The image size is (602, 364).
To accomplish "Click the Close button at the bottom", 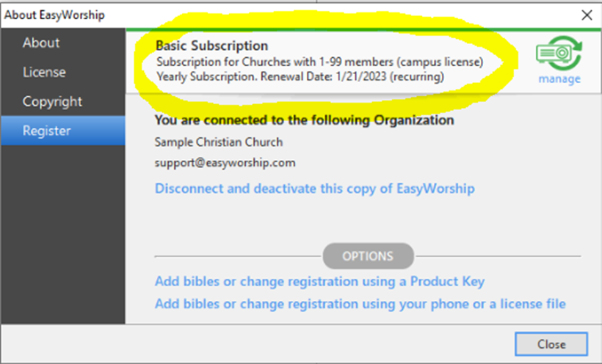I will (x=551, y=344).
